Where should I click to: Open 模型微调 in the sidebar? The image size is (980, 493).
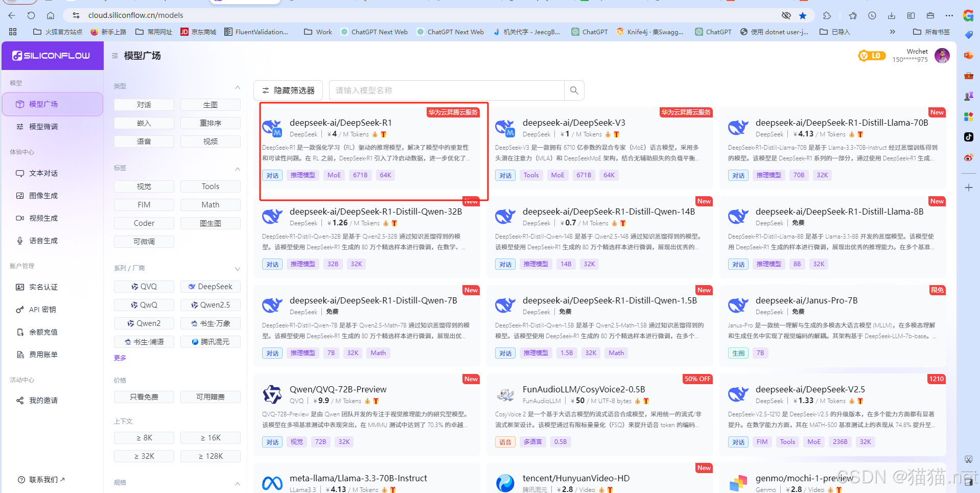(52, 127)
